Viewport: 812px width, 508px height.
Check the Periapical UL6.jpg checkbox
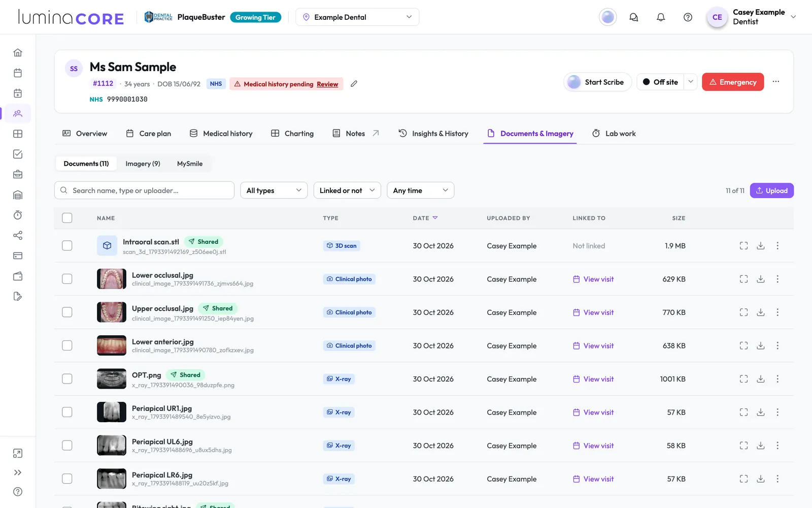(x=67, y=446)
